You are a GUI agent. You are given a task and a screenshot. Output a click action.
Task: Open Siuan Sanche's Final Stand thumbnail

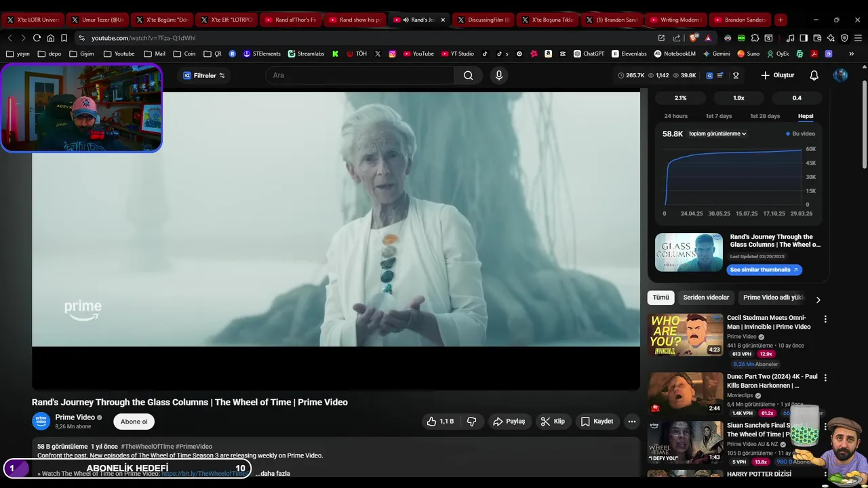tap(685, 442)
